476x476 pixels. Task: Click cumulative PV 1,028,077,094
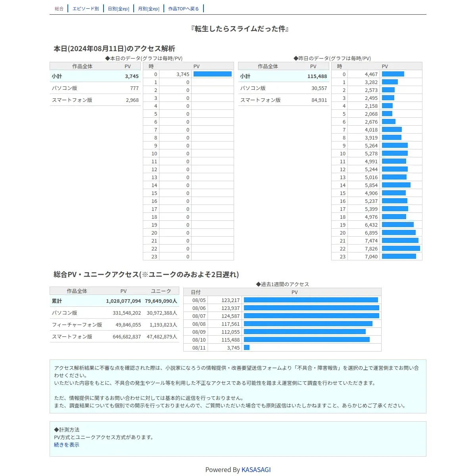pyautogui.click(x=123, y=301)
